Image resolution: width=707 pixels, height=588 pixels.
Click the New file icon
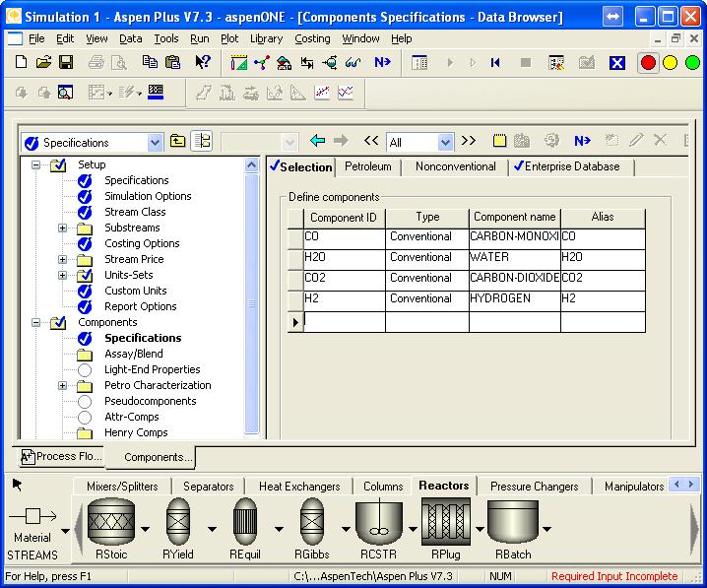tap(21, 62)
